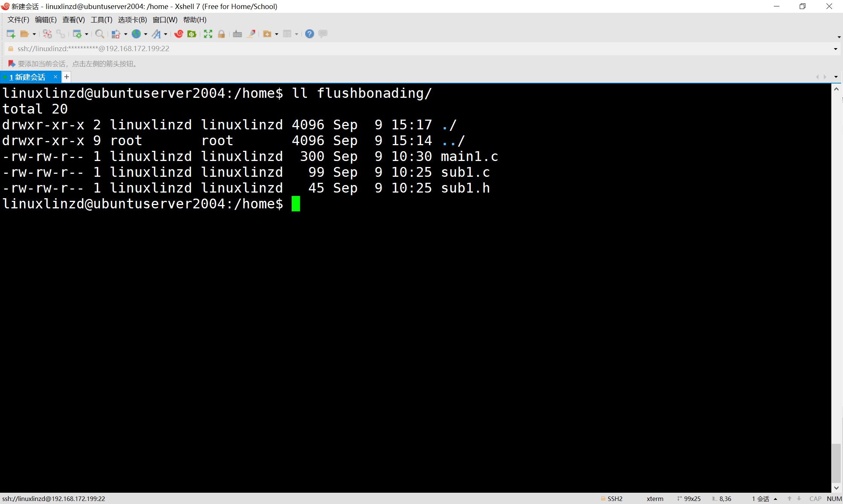Expand the font settings dropdown arrow
The height and width of the screenshot is (504, 843).
pos(166,34)
